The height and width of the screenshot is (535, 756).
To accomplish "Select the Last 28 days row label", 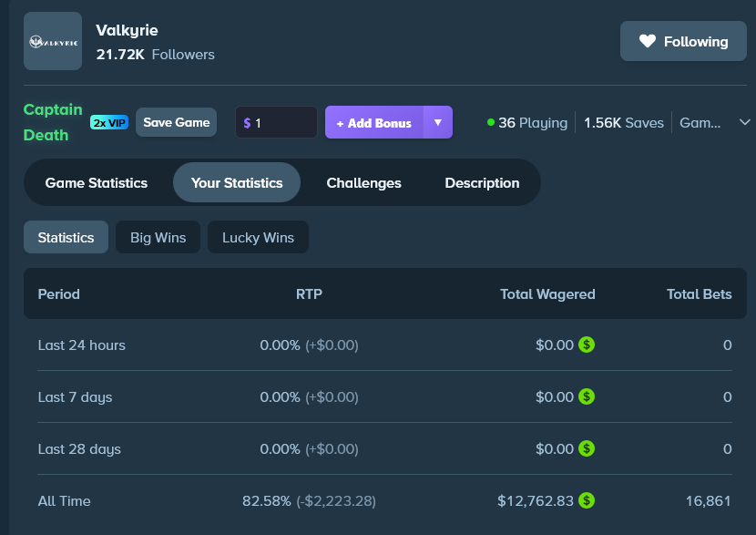I will [x=79, y=449].
